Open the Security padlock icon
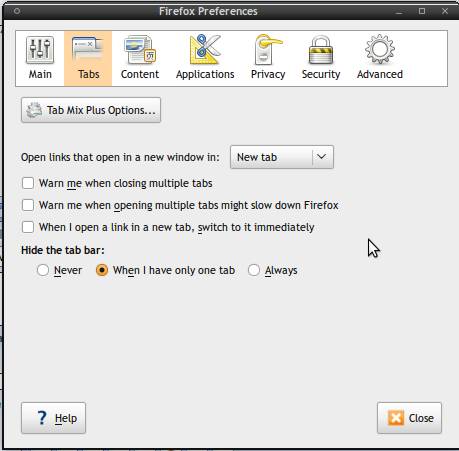The height and width of the screenshot is (451, 459). point(321,50)
